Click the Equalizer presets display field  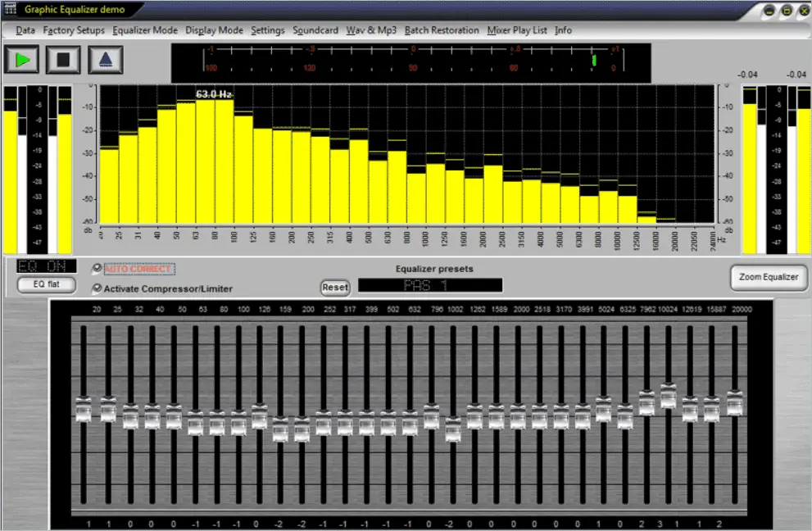point(430,285)
